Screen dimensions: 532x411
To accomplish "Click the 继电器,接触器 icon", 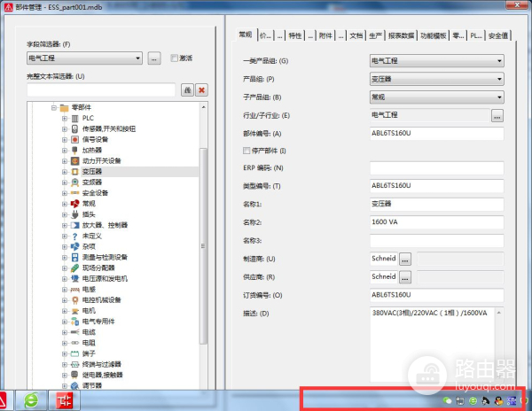I will (75, 375).
